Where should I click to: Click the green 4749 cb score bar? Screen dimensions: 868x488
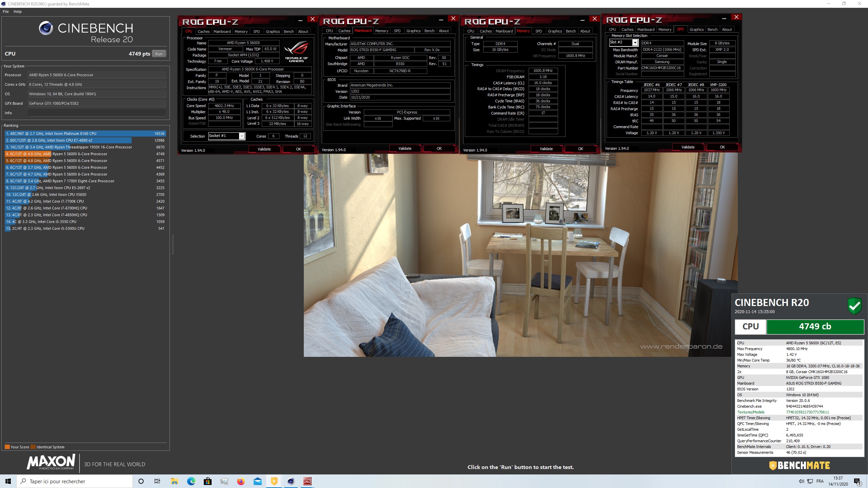(x=815, y=327)
